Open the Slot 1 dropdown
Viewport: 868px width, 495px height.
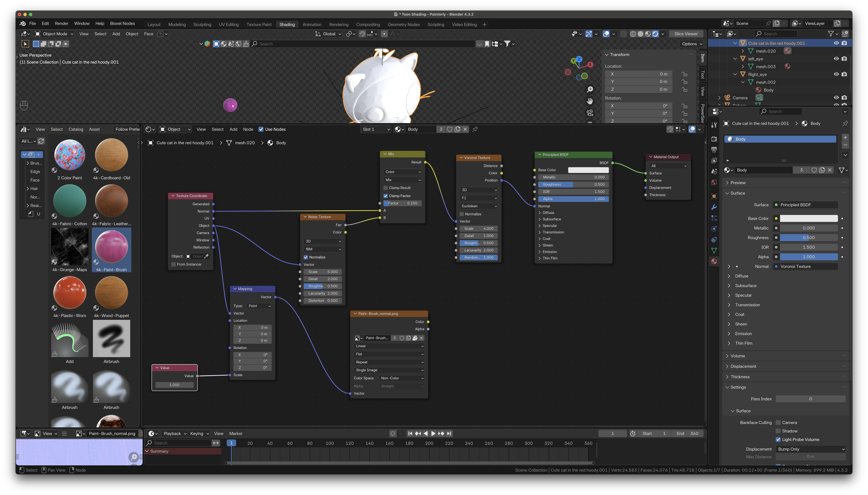click(376, 129)
